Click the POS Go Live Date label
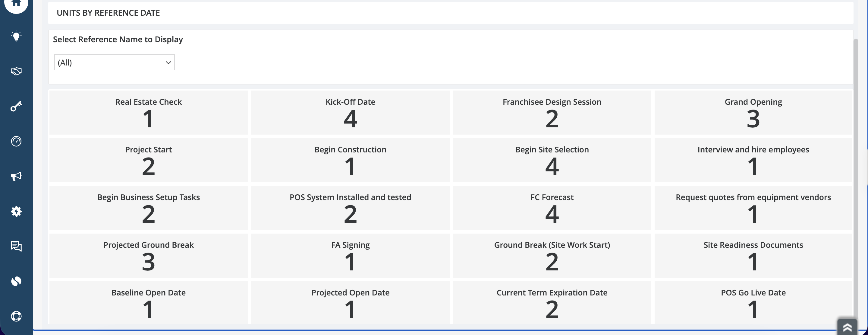This screenshot has width=868, height=335. coord(753,292)
